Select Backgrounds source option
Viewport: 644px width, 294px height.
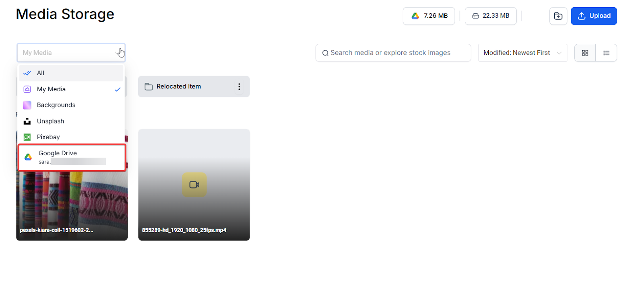(71, 105)
